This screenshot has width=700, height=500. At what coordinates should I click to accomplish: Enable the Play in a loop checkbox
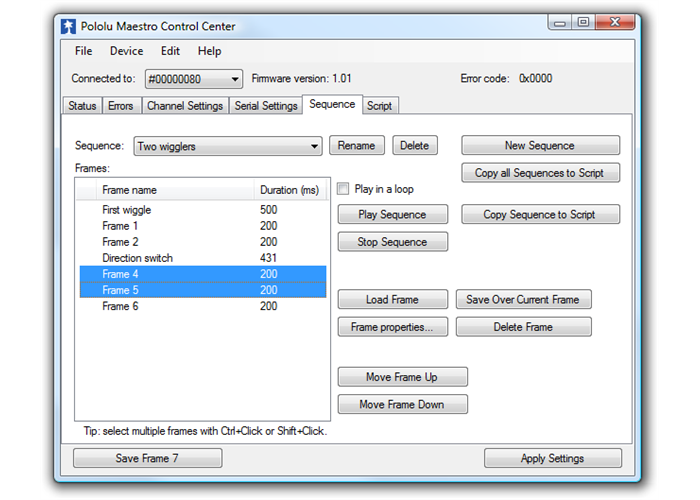point(343,189)
